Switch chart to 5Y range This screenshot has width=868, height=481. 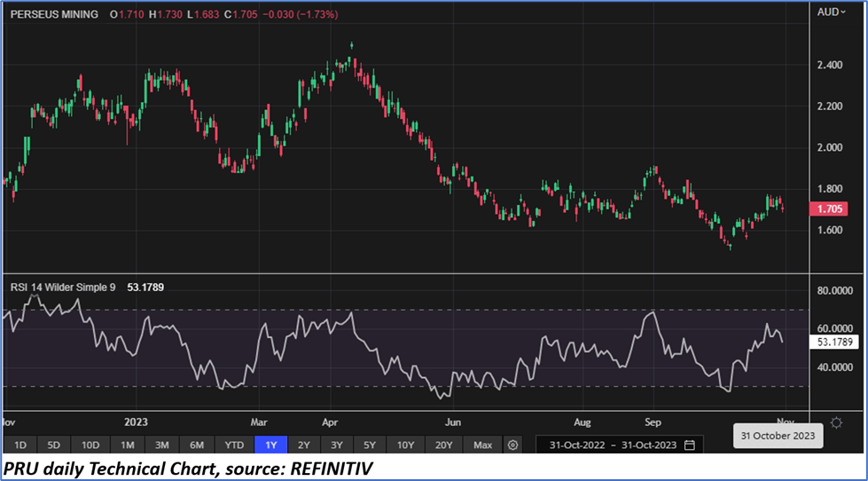[371, 445]
